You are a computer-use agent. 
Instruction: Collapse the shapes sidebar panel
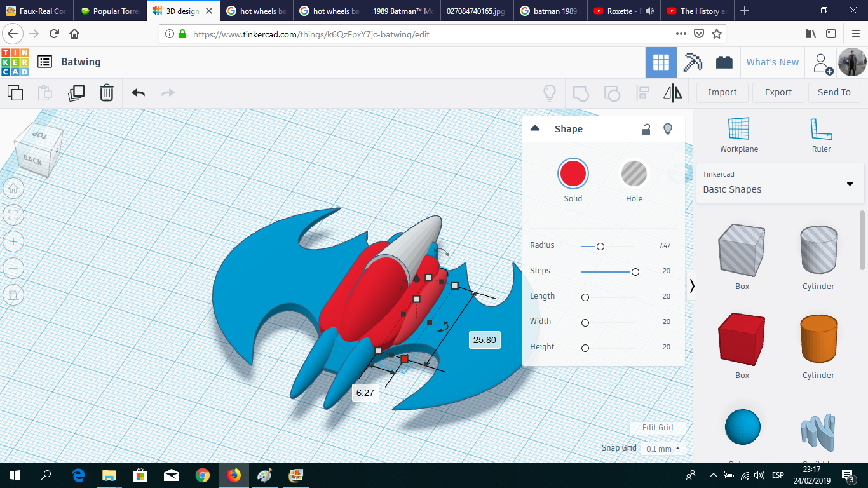pos(692,286)
